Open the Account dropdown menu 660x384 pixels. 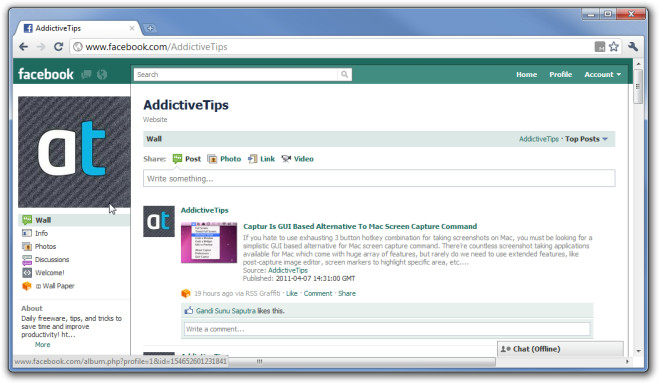[x=602, y=75]
